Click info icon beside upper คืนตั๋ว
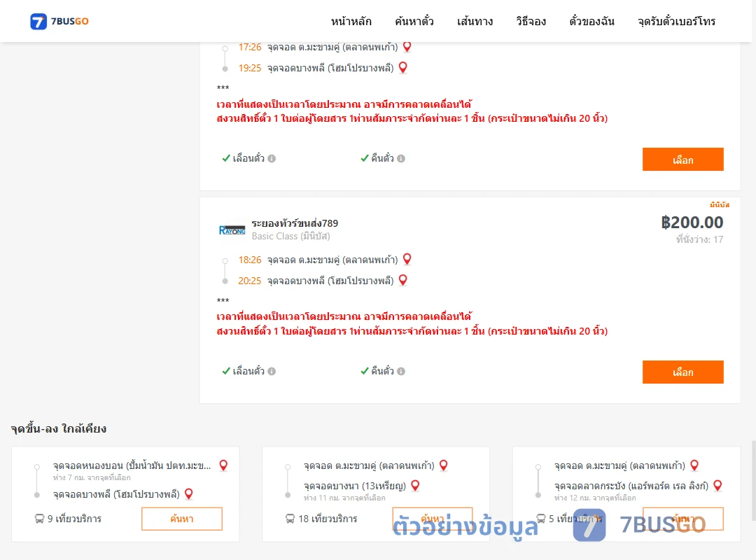 click(x=401, y=158)
